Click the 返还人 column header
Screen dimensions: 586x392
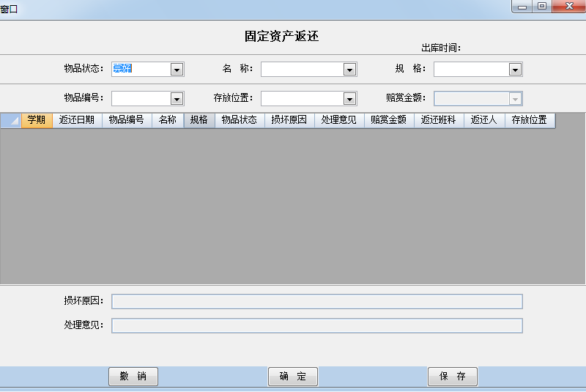point(483,120)
